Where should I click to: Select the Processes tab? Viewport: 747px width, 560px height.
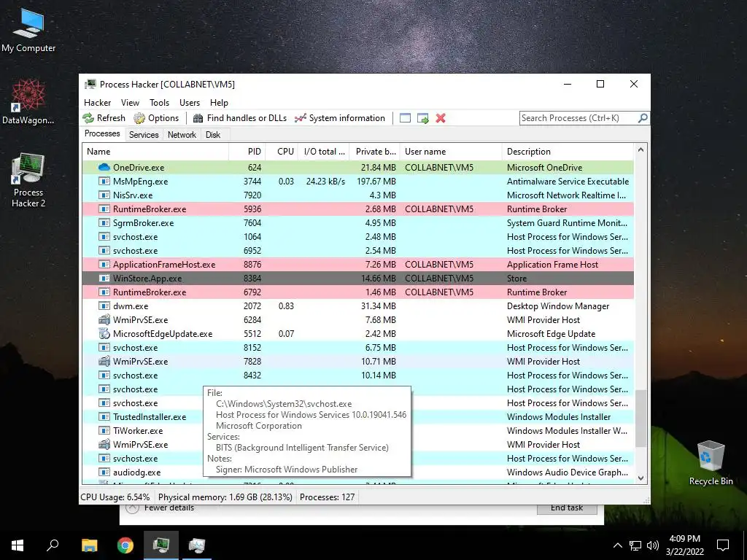click(102, 134)
